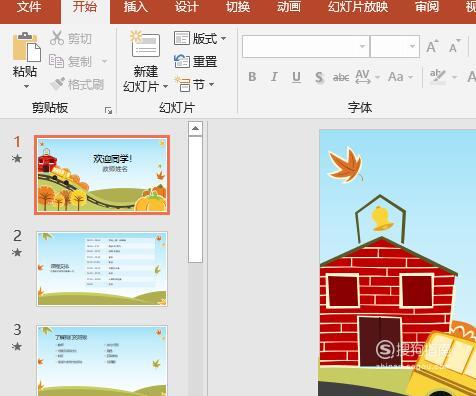Toggle text Shadow formatting
476x396 pixels.
319,77
